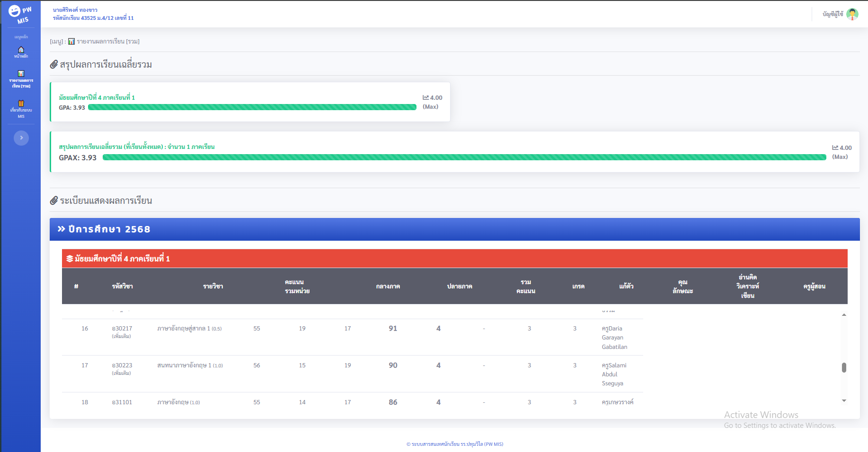
Task: Click the user avatar at top right
Action: [852, 14]
